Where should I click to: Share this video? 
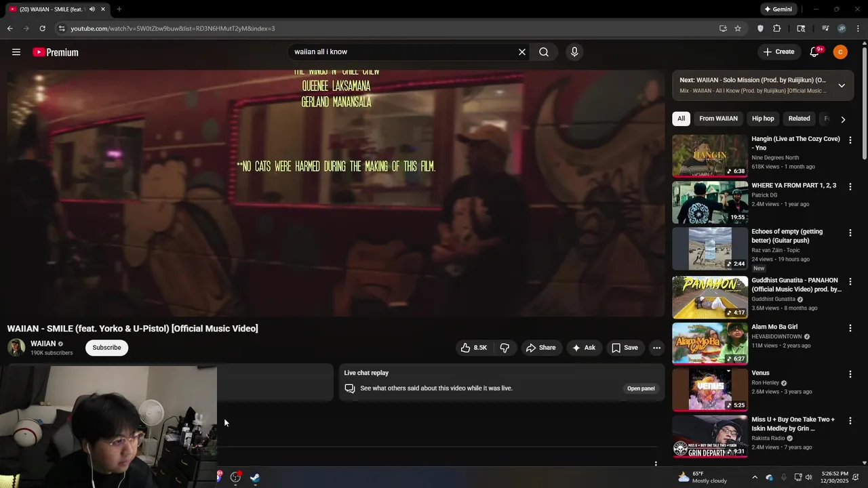point(540,348)
